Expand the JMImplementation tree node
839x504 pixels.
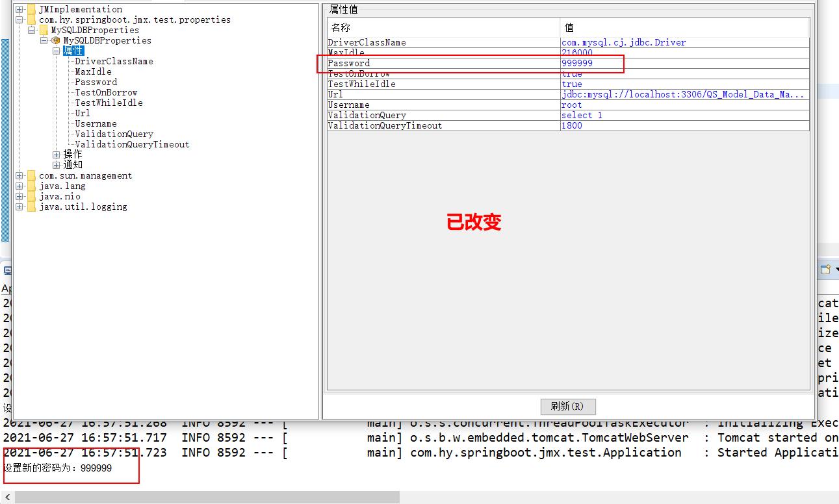(x=19, y=10)
